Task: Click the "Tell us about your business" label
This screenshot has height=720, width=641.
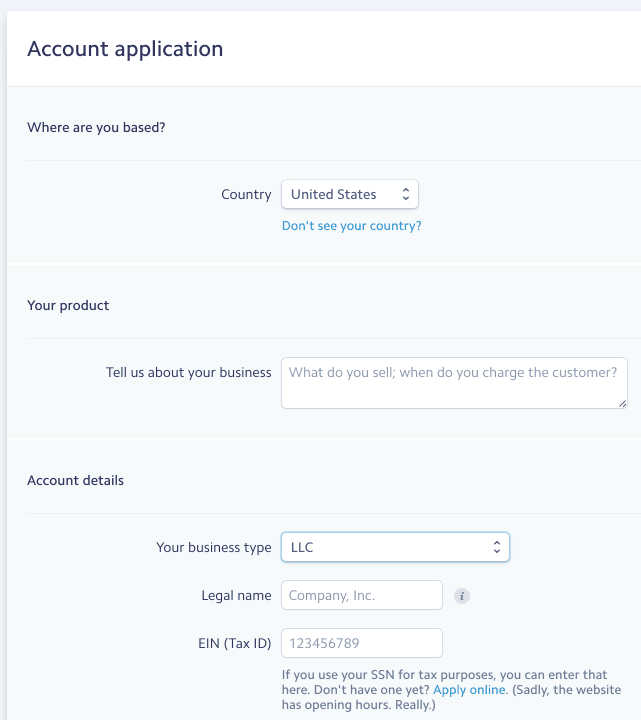Action: click(189, 373)
